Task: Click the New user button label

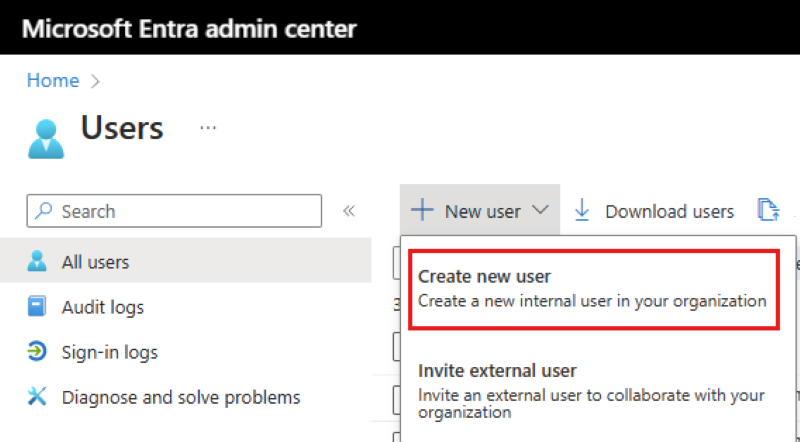Action: (x=483, y=211)
